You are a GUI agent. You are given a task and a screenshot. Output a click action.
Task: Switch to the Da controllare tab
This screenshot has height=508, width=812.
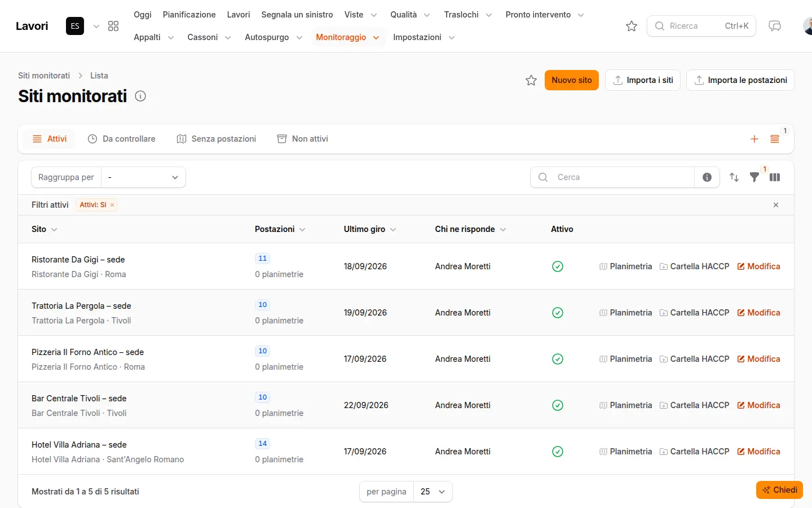pos(122,139)
